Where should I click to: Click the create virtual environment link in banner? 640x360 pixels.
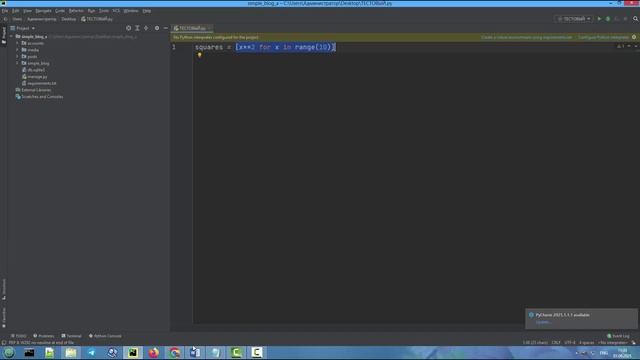pos(527,37)
